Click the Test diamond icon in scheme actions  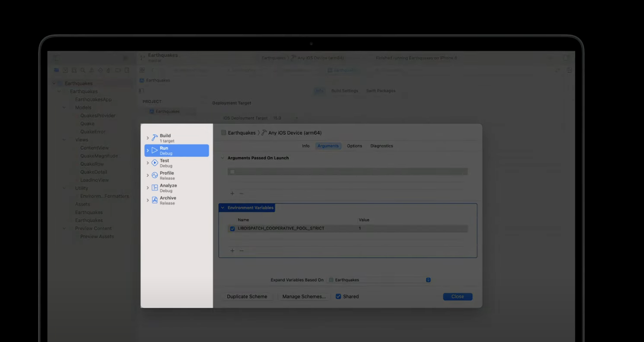click(x=155, y=163)
